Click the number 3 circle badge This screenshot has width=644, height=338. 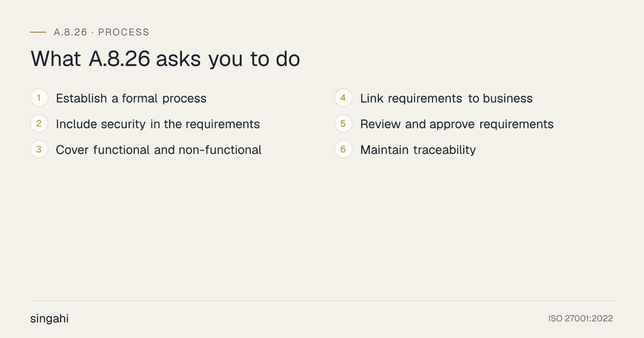(x=39, y=150)
